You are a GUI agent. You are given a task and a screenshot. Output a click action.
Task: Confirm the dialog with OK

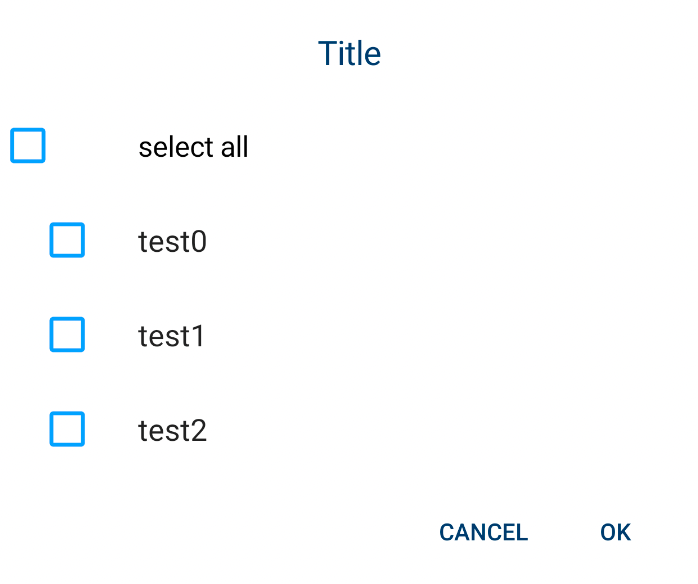pyautogui.click(x=615, y=532)
